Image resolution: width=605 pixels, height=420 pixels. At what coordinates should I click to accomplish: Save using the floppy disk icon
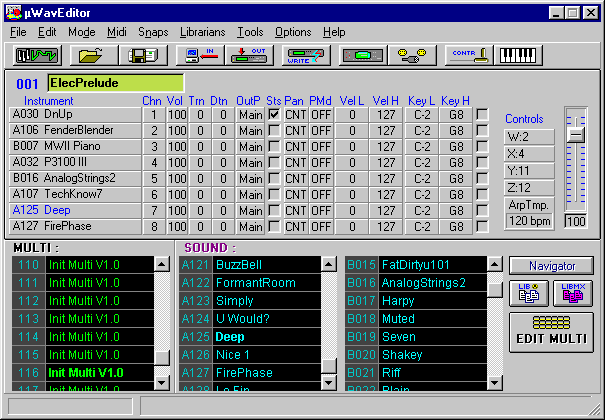click(x=142, y=55)
